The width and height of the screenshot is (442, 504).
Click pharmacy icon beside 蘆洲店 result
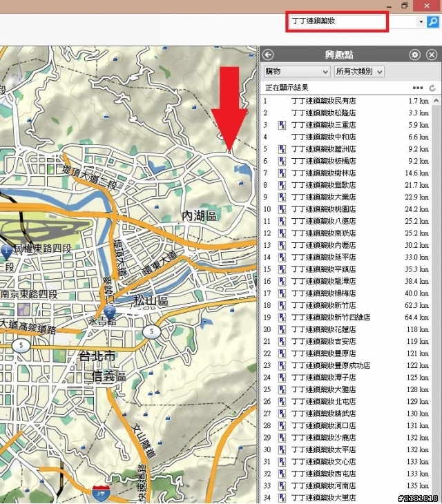coord(282,149)
